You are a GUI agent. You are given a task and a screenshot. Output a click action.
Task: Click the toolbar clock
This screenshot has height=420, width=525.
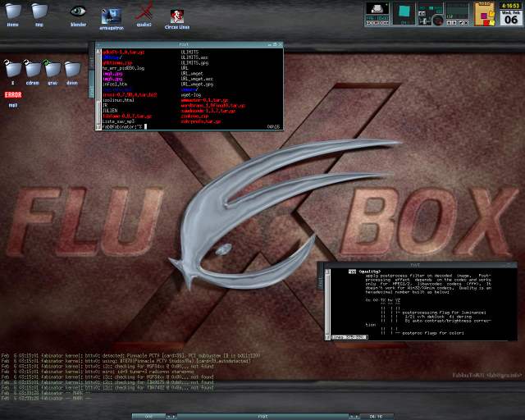point(376,417)
